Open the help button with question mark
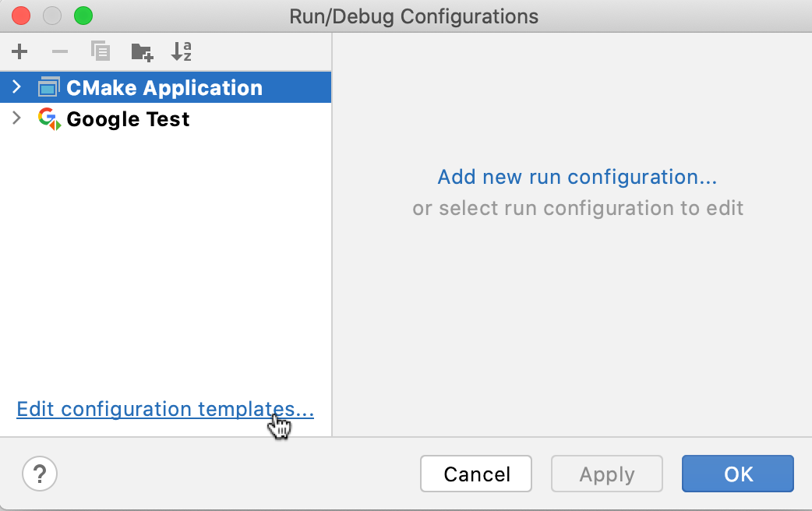The image size is (812, 511). (40, 474)
